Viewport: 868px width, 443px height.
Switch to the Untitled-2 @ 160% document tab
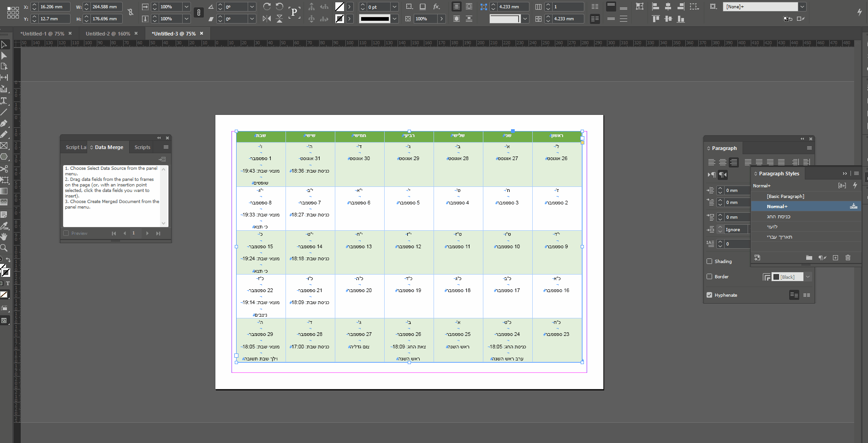108,34
